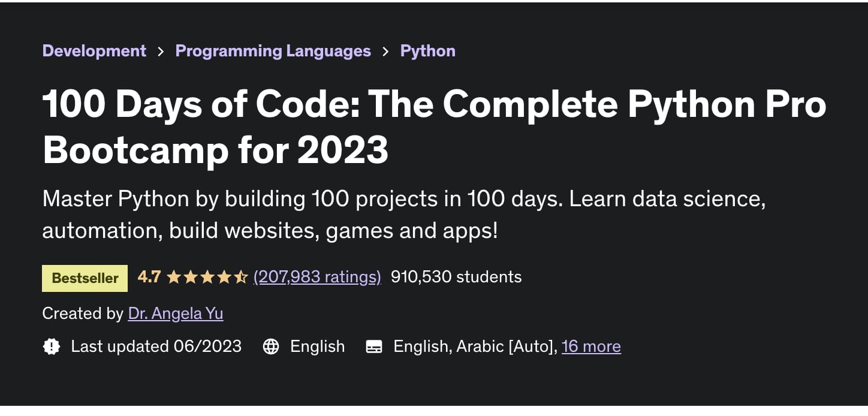The width and height of the screenshot is (868, 416).
Task: Open the Python breadcrumb link
Action: [427, 51]
